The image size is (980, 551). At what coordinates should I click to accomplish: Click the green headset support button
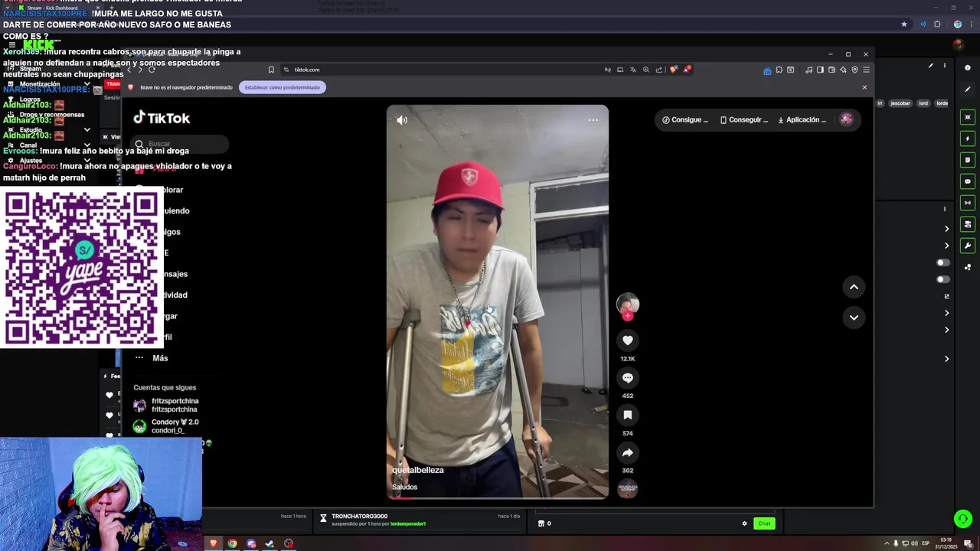tap(963, 519)
